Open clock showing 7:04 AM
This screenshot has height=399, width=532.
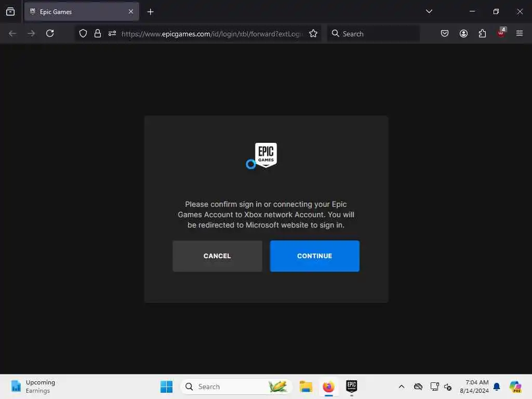474,387
